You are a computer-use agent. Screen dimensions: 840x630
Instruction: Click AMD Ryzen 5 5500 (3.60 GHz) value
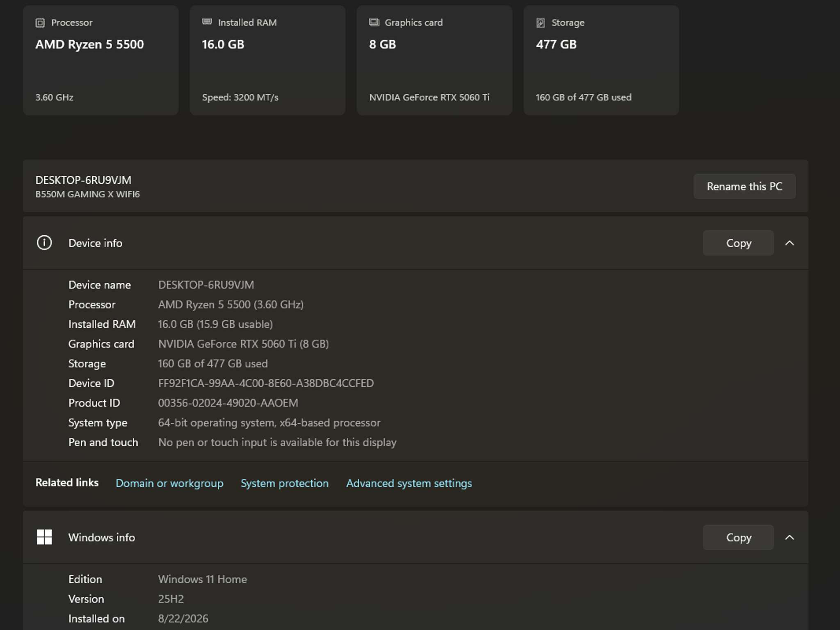[231, 304]
